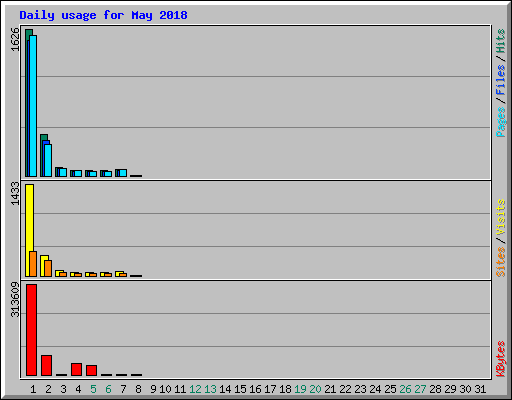Click day label 1 on the x-axis
This screenshot has height=400, width=512.
(33, 389)
